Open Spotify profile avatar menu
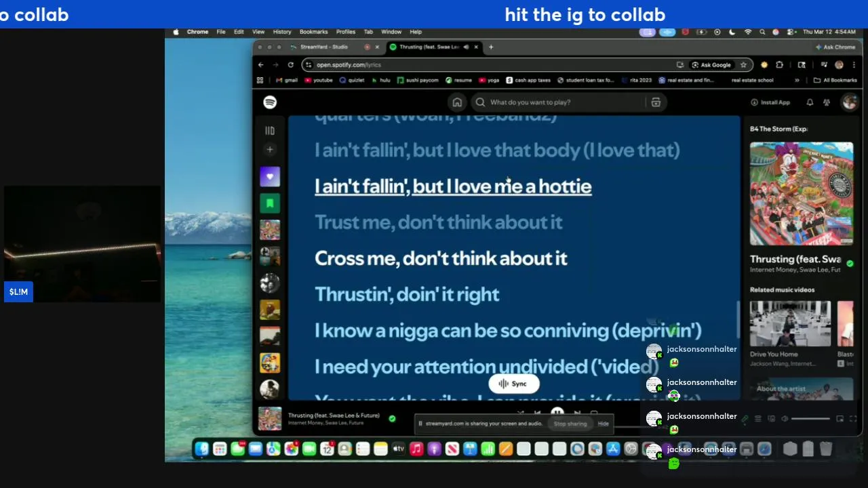This screenshot has height=488, width=868. (x=848, y=102)
